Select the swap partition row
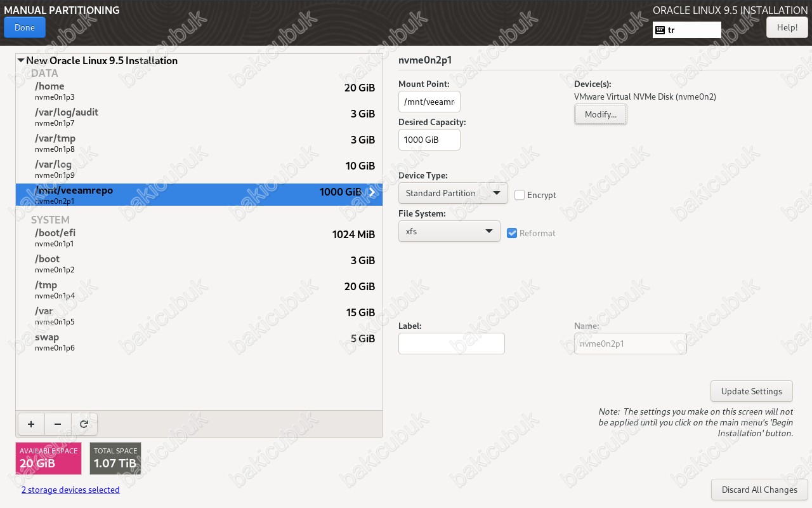The image size is (812, 508). [199, 342]
